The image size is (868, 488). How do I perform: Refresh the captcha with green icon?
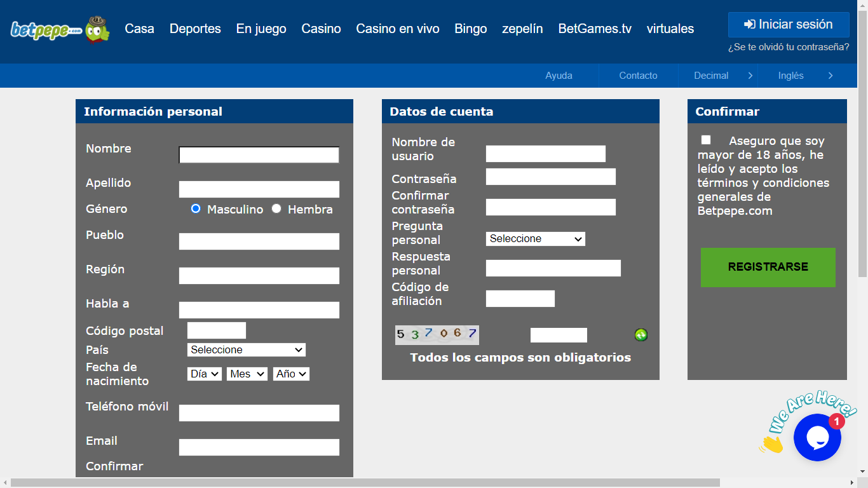(641, 335)
